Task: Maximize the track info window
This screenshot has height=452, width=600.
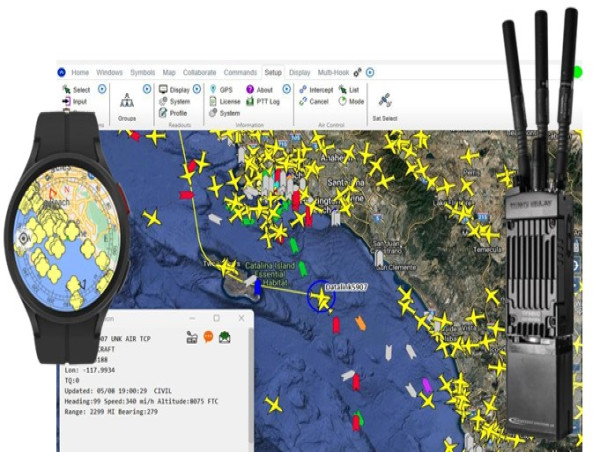Action: click(217, 318)
